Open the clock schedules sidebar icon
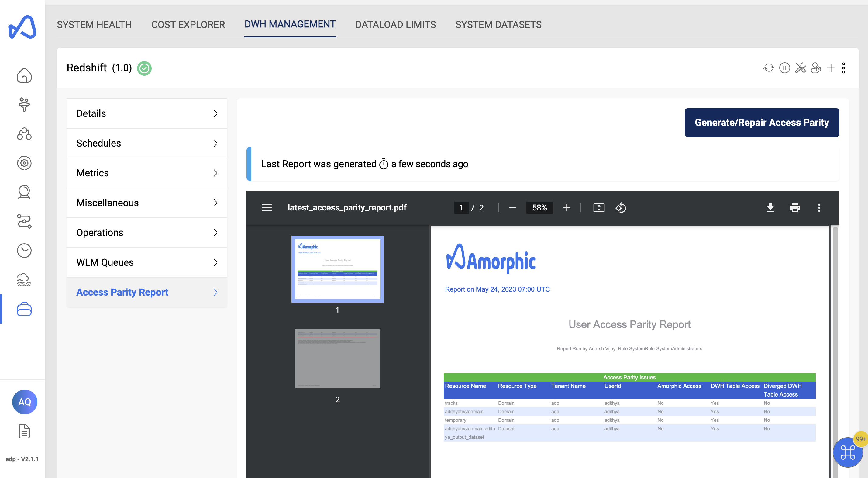Viewport: 868px width, 478px height. [x=24, y=251]
